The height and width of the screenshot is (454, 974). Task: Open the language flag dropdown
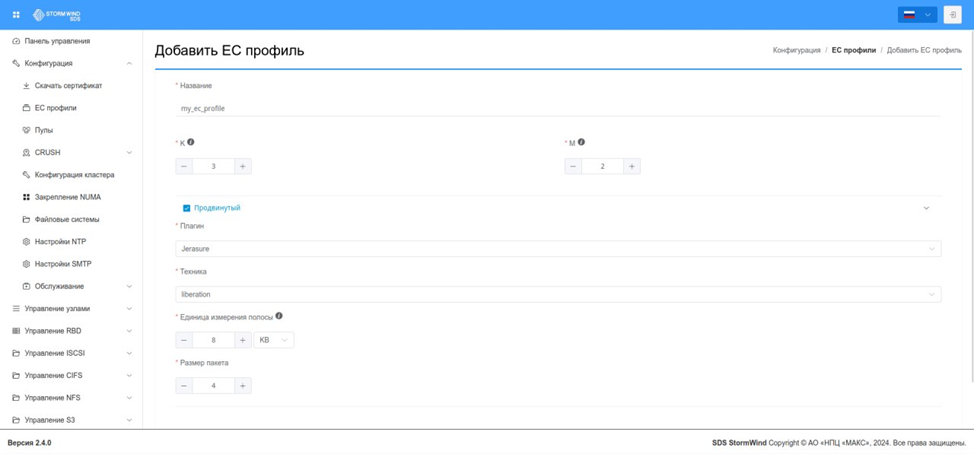(x=917, y=14)
